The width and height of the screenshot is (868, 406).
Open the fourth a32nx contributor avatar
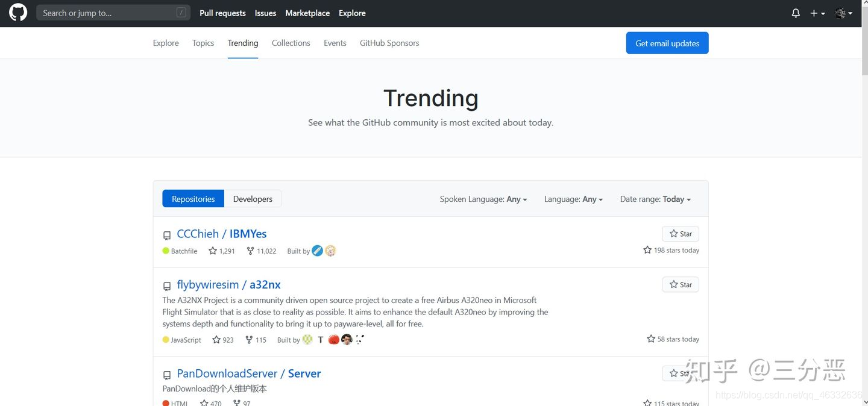(x=347, y=340)
